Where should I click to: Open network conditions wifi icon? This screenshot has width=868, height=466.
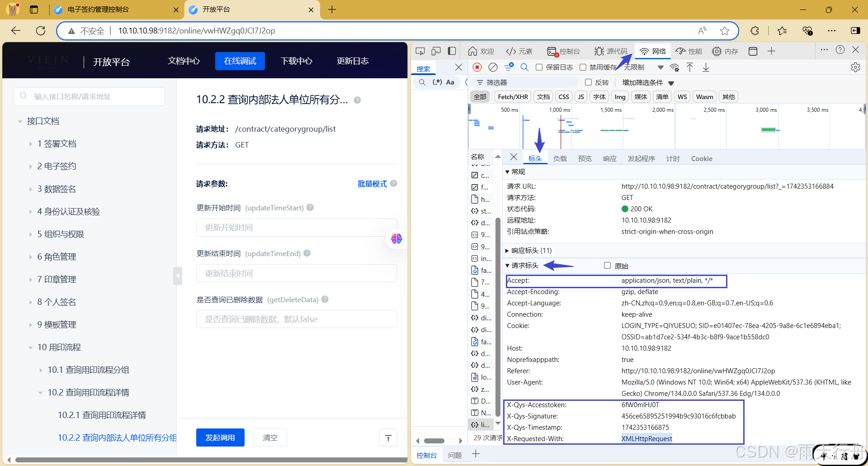pyautogui.click(x=675, y=67)
